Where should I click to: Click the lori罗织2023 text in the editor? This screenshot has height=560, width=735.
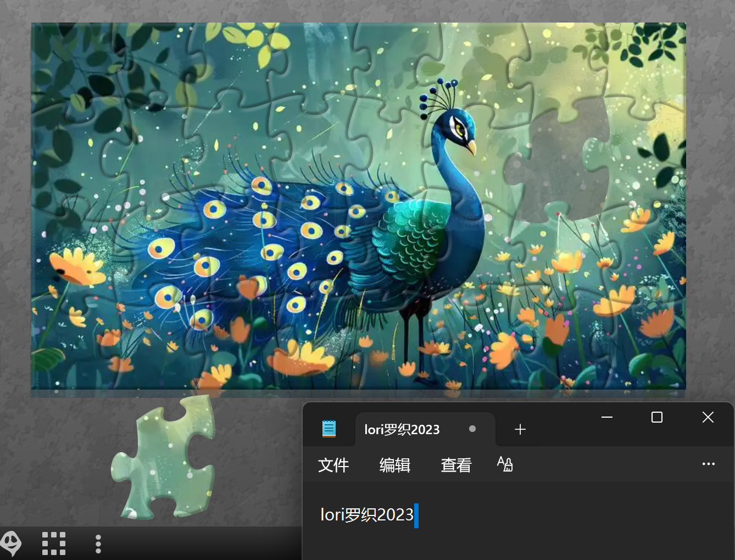pos(366,515)
